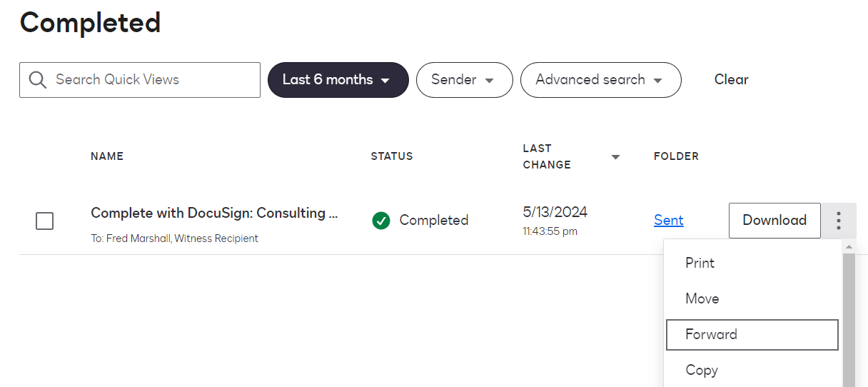
Task: Open the Last 6 months date filter
Action: click(x=338, y=80)
